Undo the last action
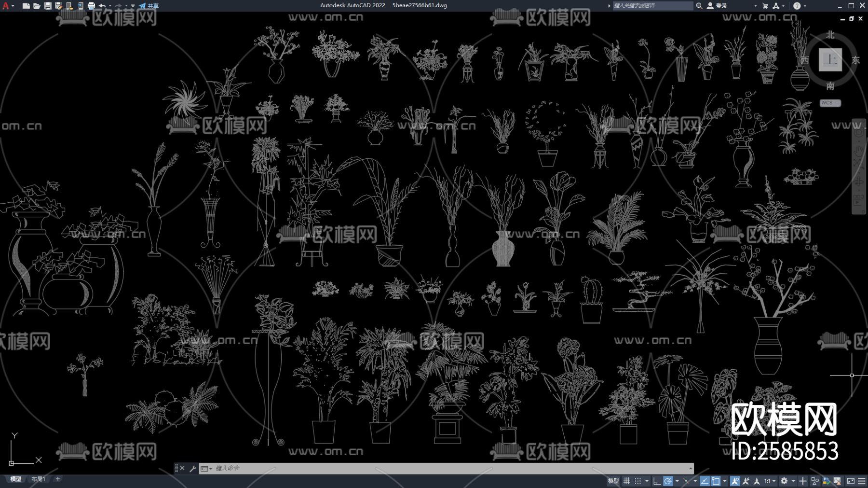Screen dimensions: 868x488 pos(102,6)
